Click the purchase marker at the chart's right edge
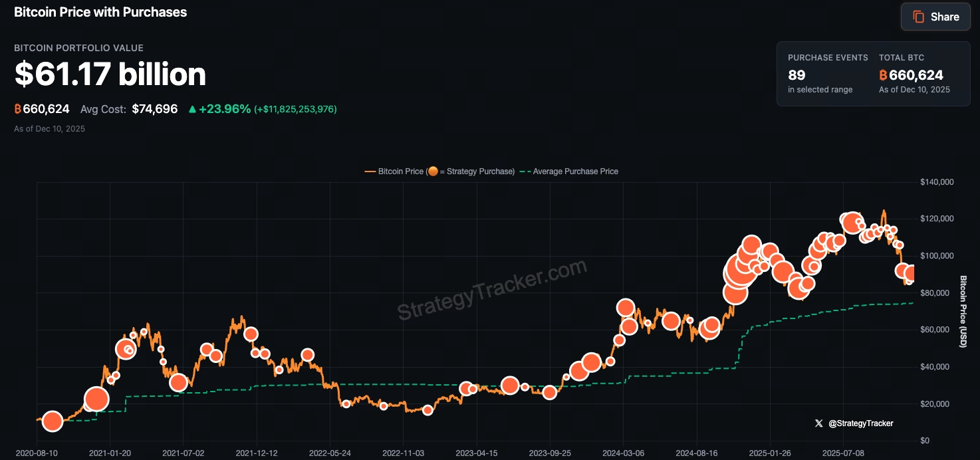Viewport: 980px width, 460px height. pyautogui.click(x=911, y=273)
